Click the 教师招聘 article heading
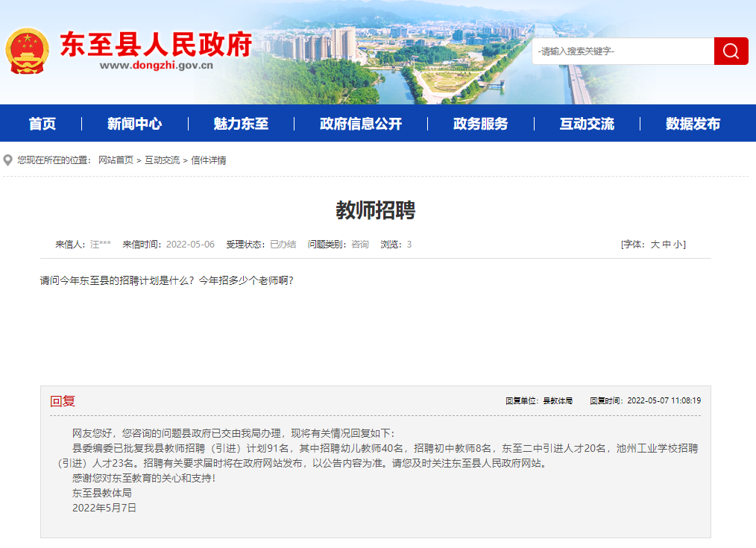756x548 pixels. pos(375,211)
